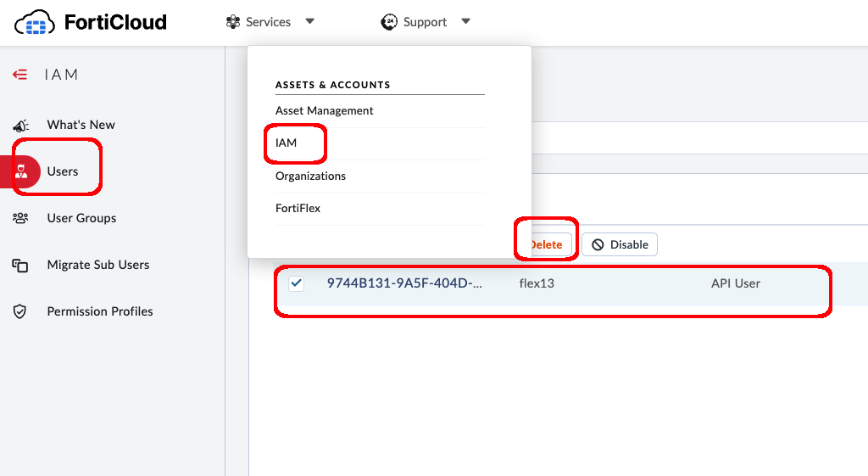Click the flex13 cell in the user row

[537, 283]
